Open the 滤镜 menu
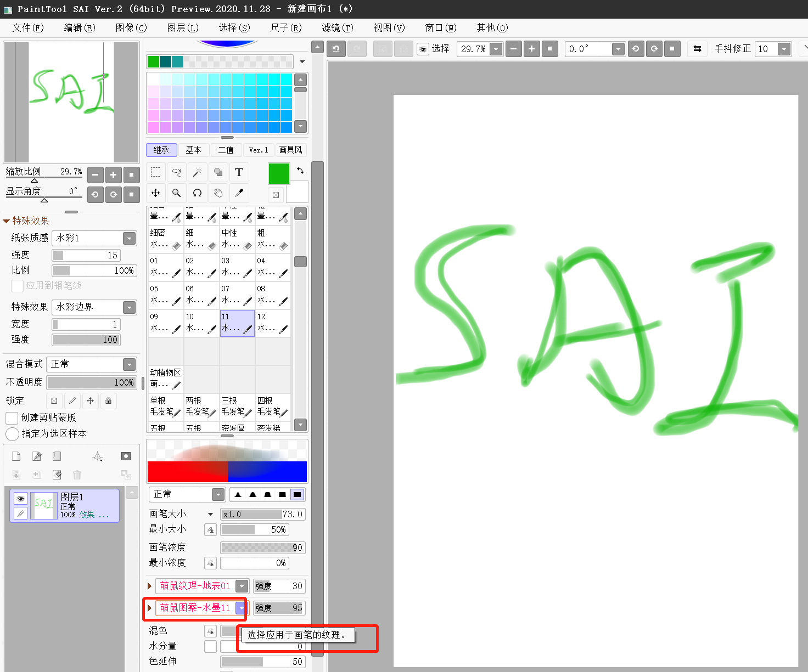The height and width of the screenshot is (672, 808). [337, 27]
